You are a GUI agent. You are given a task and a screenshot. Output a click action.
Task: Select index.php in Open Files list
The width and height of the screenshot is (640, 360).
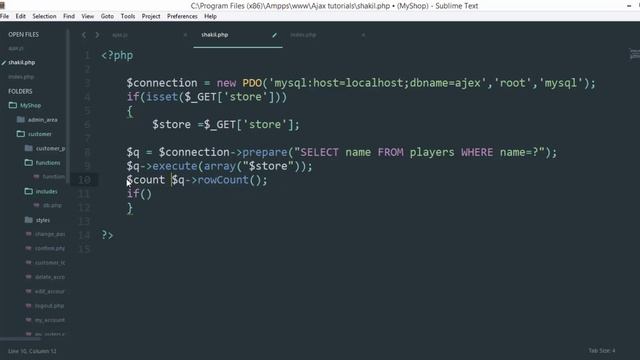(21, 77)
